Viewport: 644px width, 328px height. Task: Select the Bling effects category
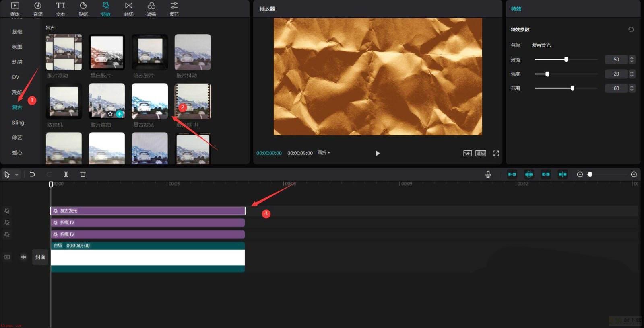(18, 123)
